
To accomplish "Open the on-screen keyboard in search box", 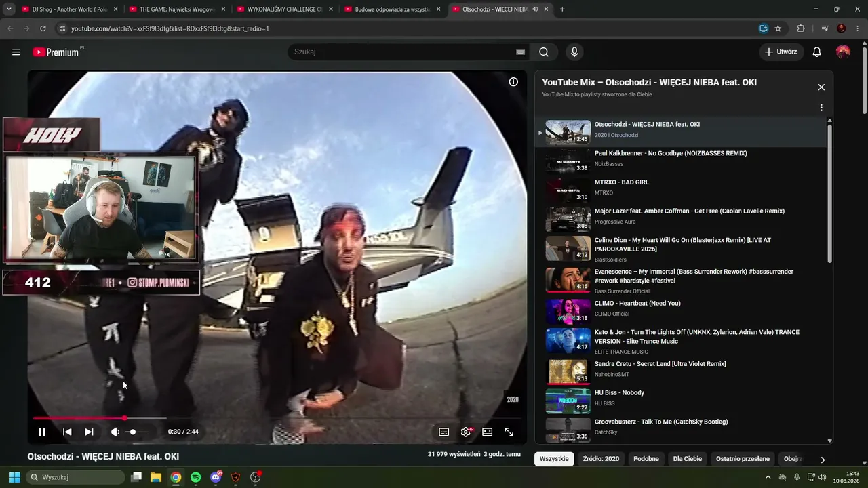I will 520,52.
